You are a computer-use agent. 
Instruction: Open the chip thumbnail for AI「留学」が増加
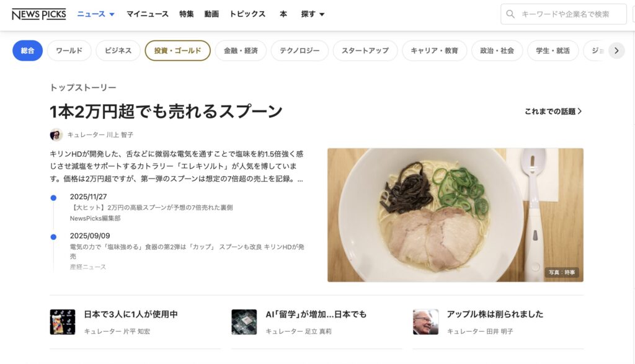click(244, 322)
